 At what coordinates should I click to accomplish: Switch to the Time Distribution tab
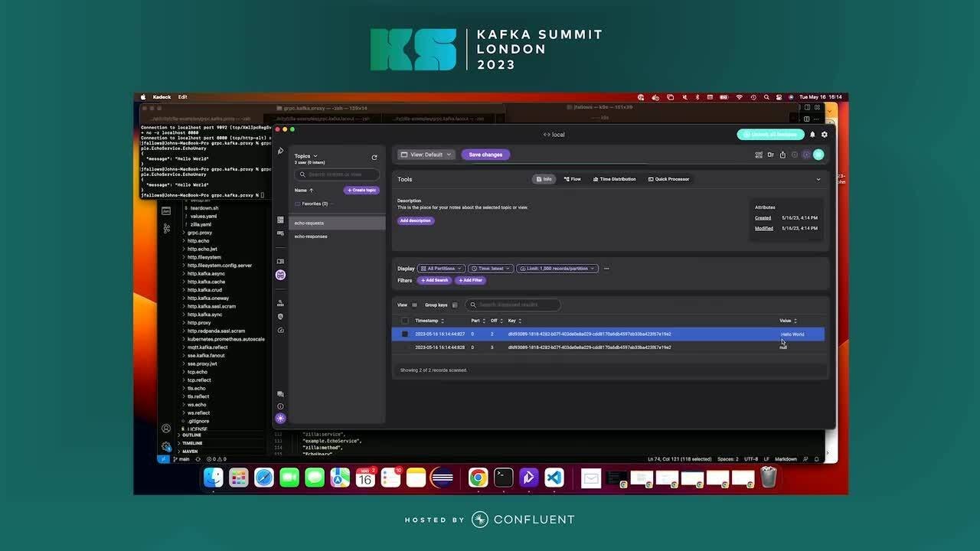(614, 179)
